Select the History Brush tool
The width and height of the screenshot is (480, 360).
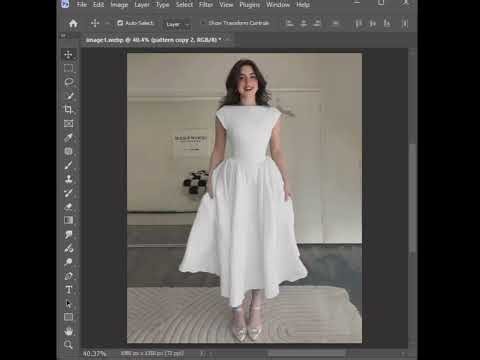pyautogui.click(x=68, y=193)
